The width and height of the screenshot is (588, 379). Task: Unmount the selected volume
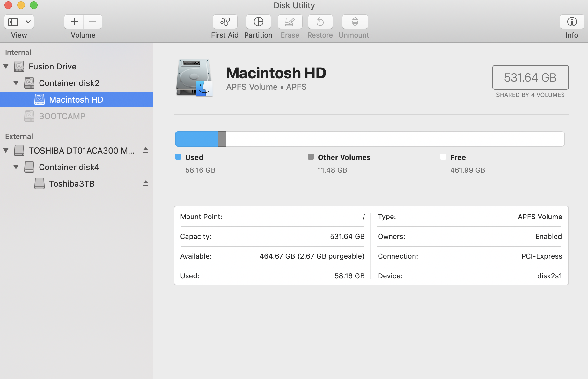click(355, 22)
